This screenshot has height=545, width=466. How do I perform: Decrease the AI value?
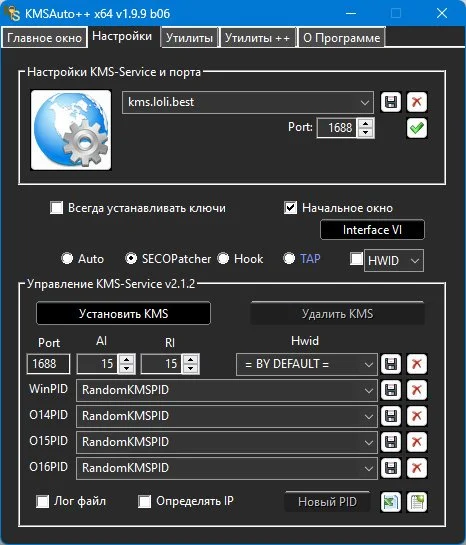tap(126, 369)
